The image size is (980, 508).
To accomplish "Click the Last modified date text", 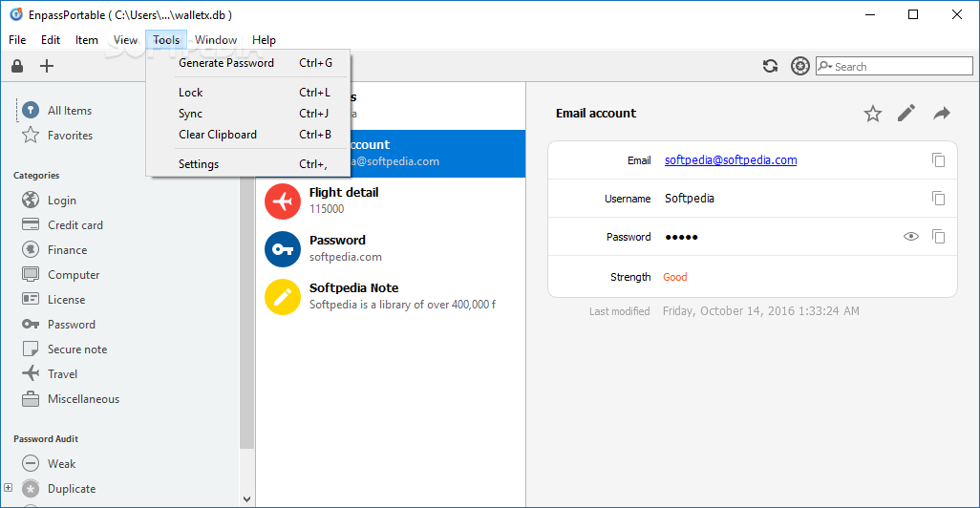I will click(x=760, y=311).
